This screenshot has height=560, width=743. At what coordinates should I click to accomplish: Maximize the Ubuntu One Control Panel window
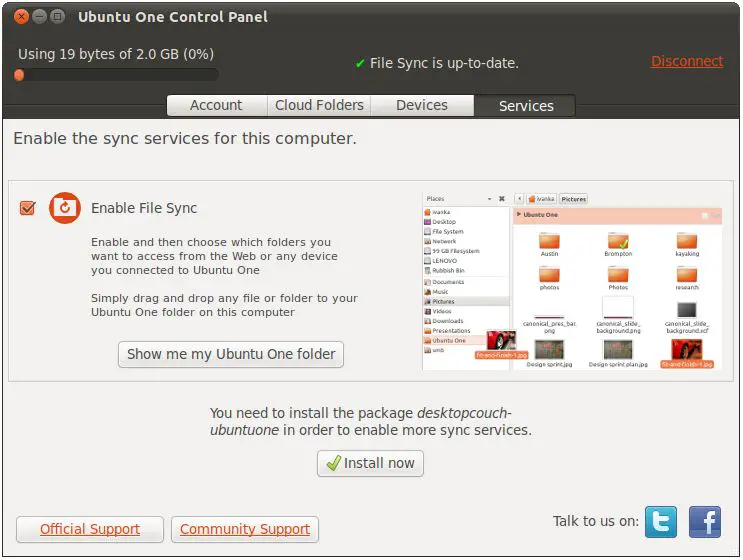click(x=58, y=17)
